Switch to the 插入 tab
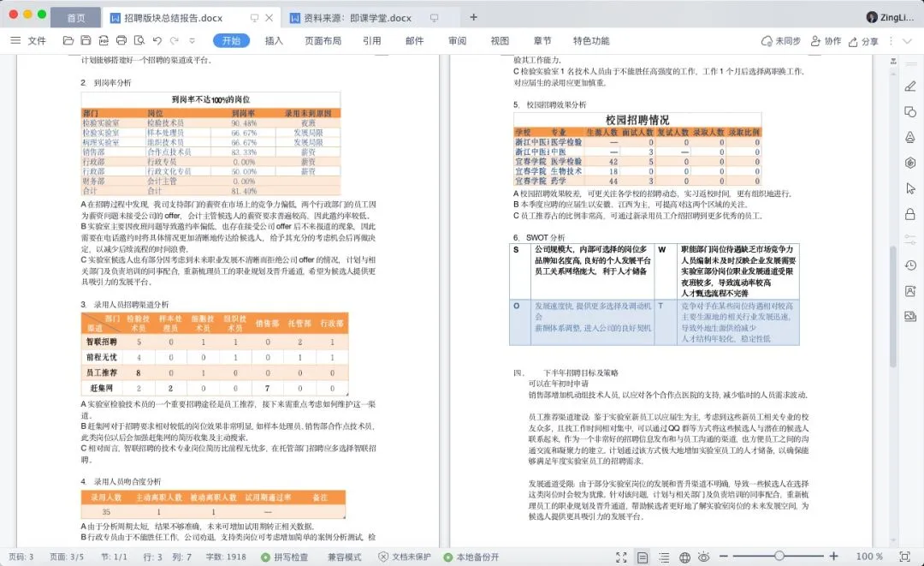 tap(274, 41)
